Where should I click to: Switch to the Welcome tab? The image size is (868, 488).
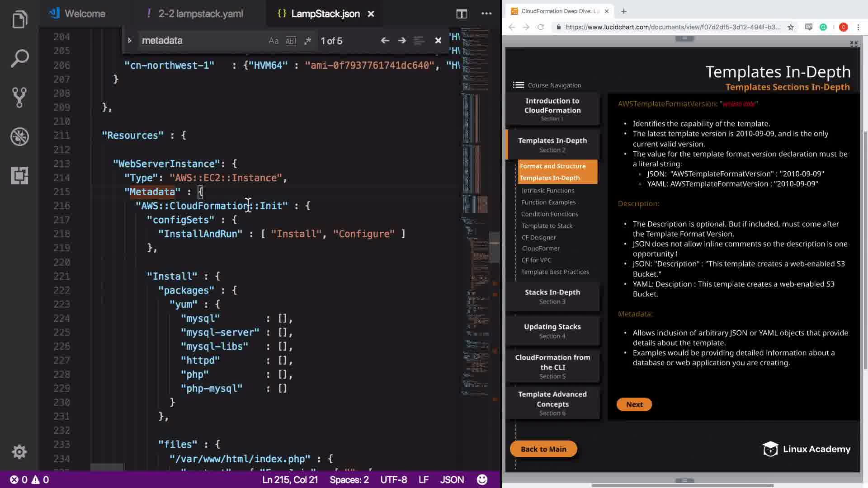click(85, 14)
